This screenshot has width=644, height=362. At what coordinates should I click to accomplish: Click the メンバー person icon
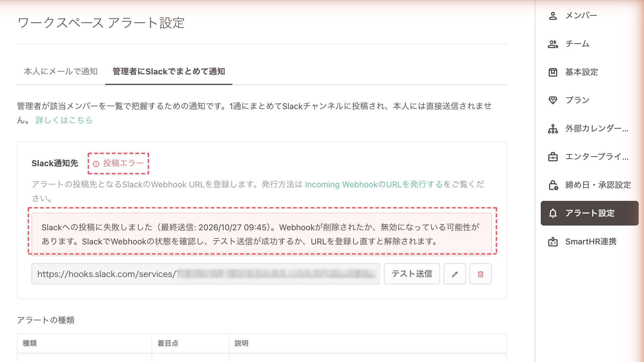click(553, 16)
